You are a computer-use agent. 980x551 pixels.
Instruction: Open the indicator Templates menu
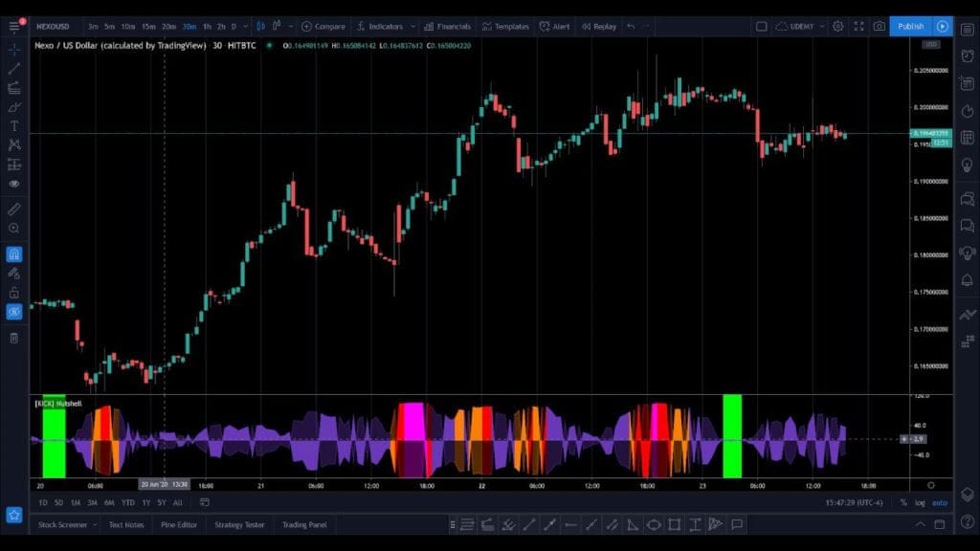pos(505,26)
